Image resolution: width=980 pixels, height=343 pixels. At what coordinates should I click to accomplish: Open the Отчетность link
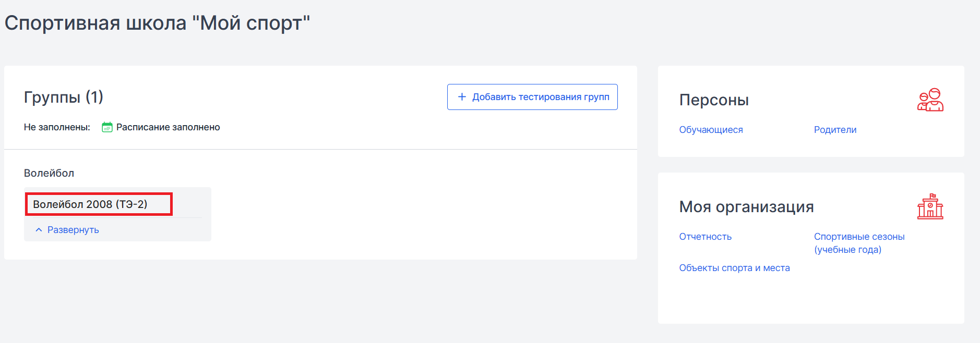click(705, 237)
